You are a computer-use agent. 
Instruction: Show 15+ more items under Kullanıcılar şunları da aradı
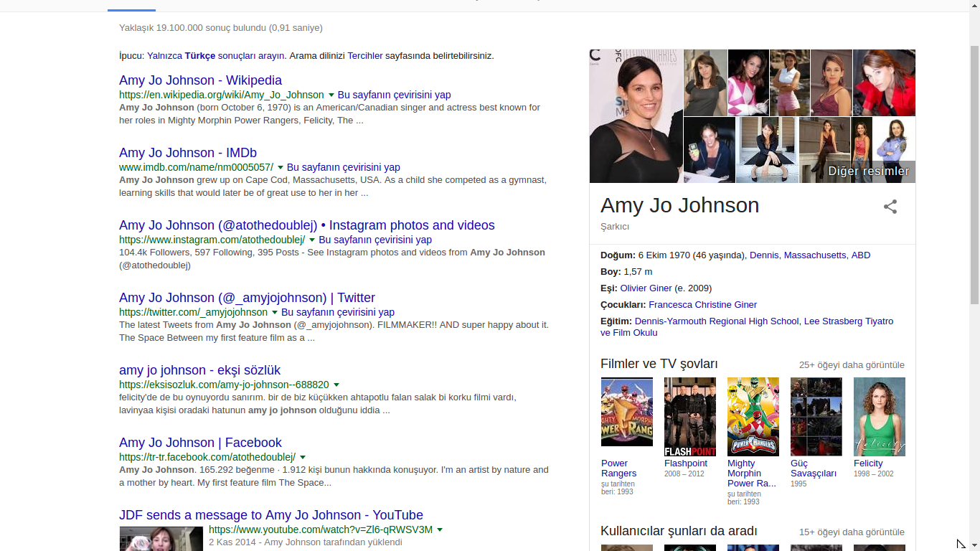(x=852, y=532)
